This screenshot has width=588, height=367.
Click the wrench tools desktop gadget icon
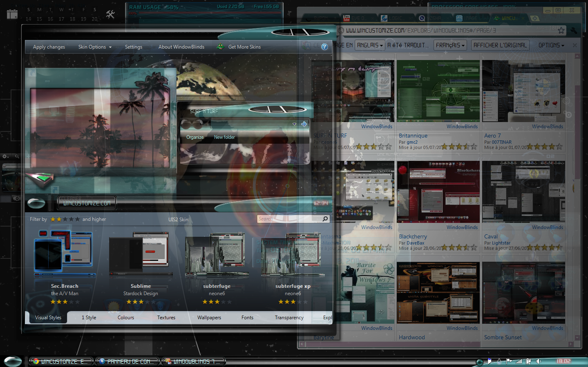coord(110,15)
